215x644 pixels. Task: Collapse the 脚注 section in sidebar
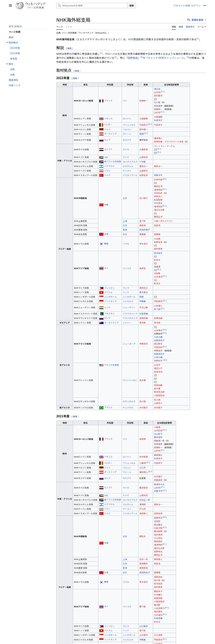pyautogui.click(x=7, y=64)
